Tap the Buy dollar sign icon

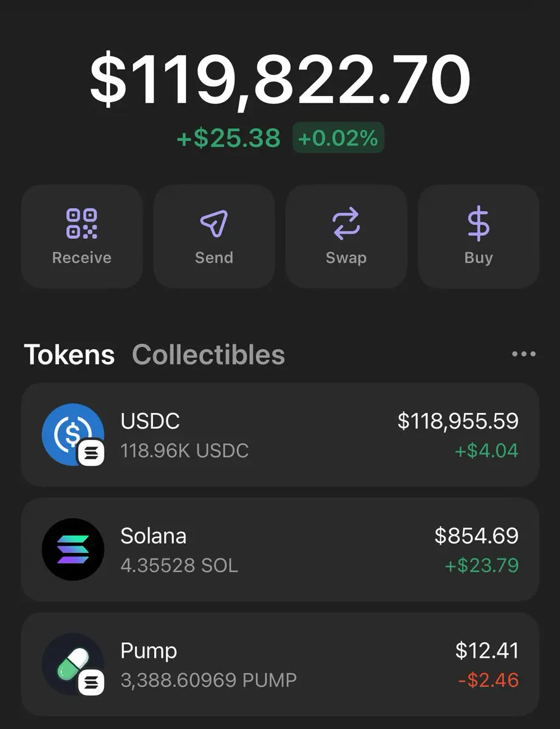(x=479, y=224)
